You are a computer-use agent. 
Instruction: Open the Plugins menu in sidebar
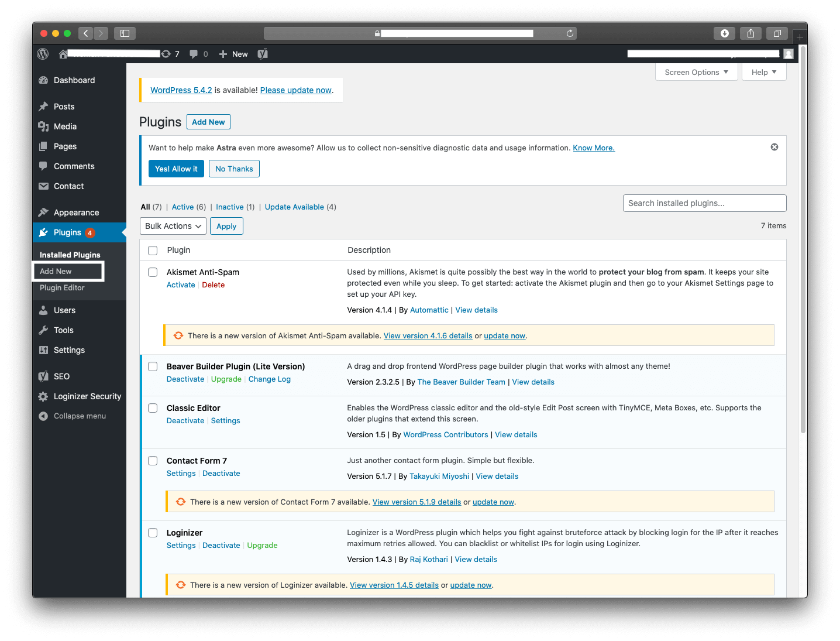pyautogui.click(x=80, y=232)
